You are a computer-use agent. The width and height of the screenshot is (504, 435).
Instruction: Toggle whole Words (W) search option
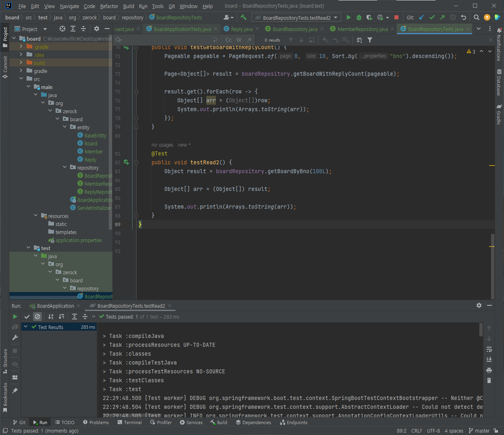point(239,40)
